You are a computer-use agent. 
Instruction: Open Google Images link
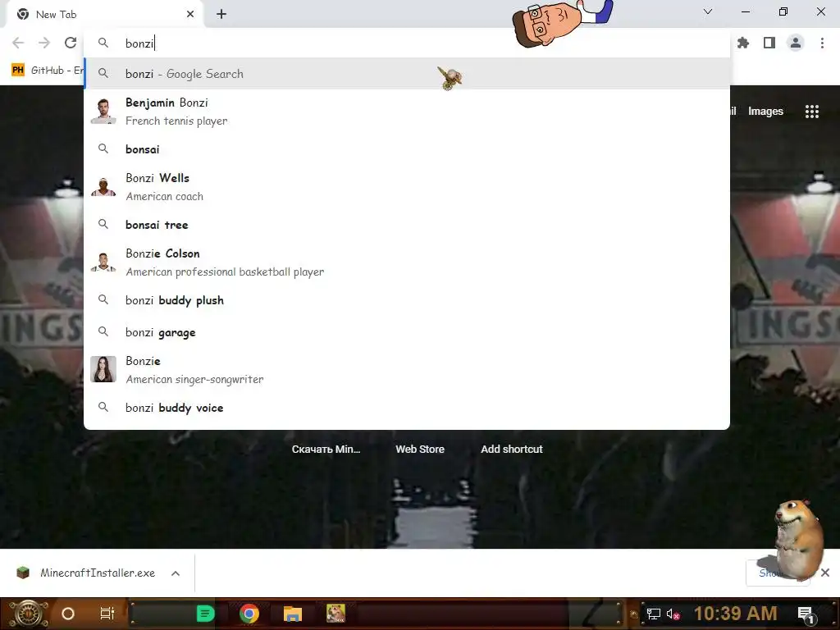pos(765,112)
